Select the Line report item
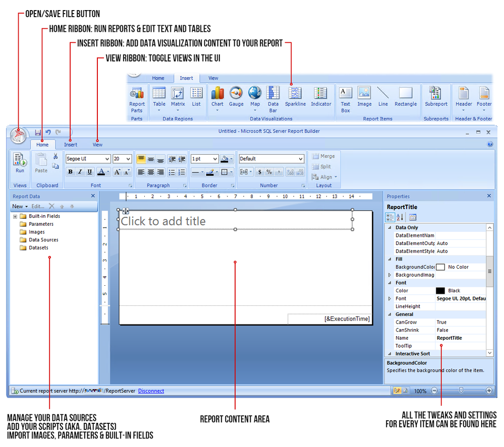 pos(383,97)
